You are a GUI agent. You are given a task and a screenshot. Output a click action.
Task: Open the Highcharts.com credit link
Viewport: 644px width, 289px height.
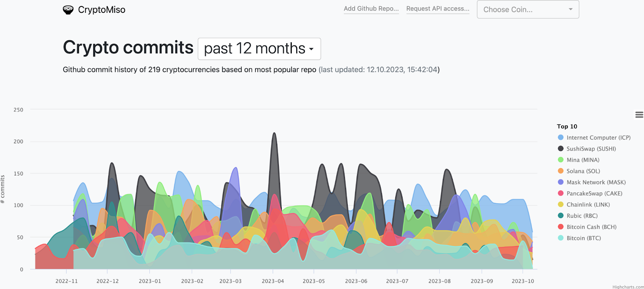tap(628, 287)
